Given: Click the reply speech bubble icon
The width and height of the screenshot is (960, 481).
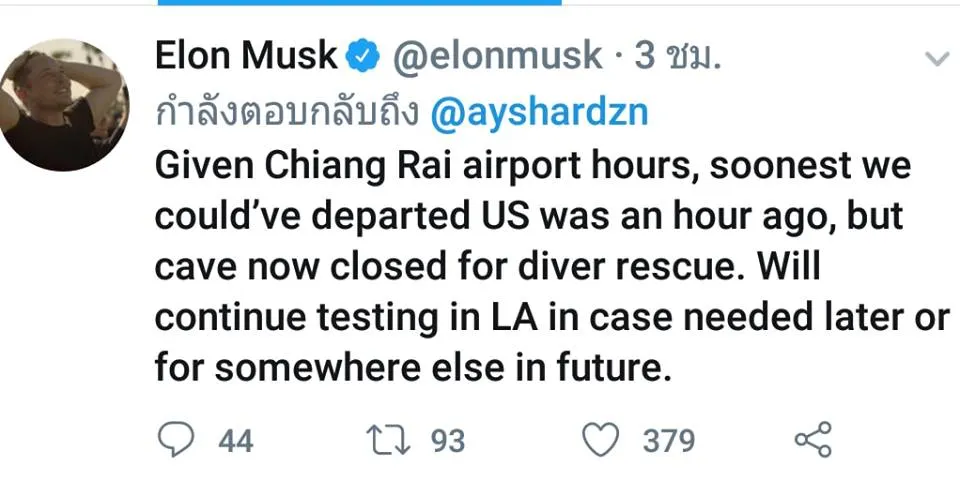Looking at the screenshot, I should (x=178, y=439).
